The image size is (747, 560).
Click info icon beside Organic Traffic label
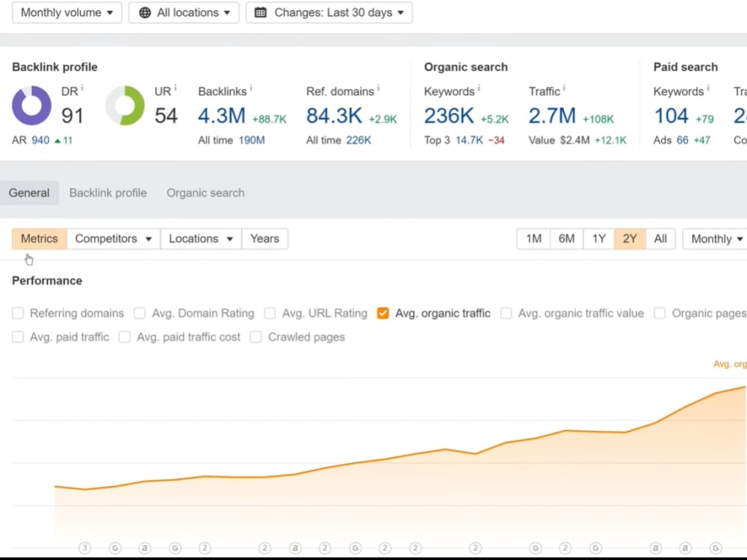(x=564, y=87)
